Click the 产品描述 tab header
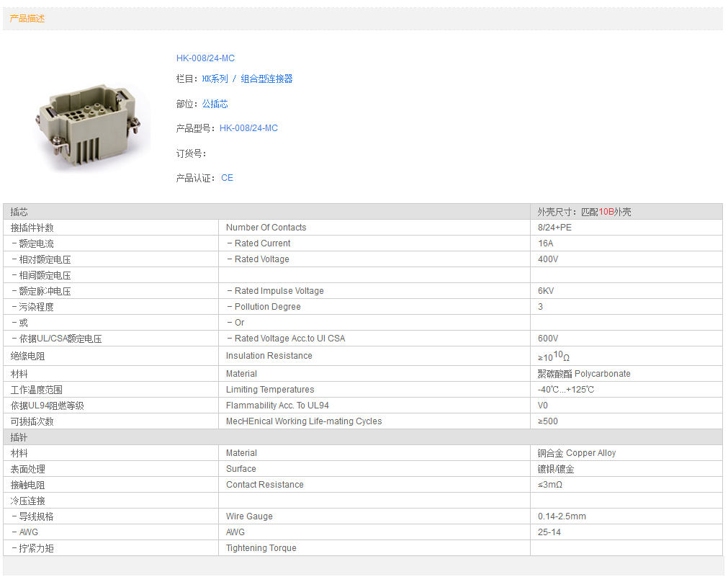This screenshot has height=582, width=728. (x=27, y=19)
